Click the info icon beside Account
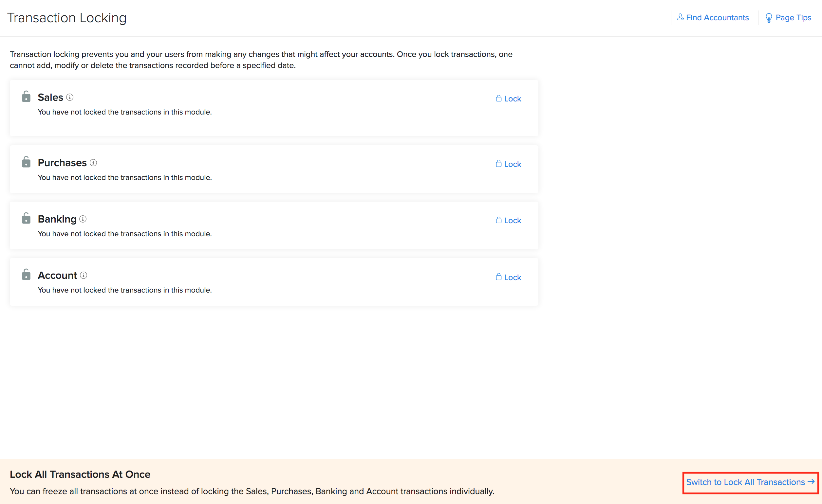822x504 pixels. [84, 275]
